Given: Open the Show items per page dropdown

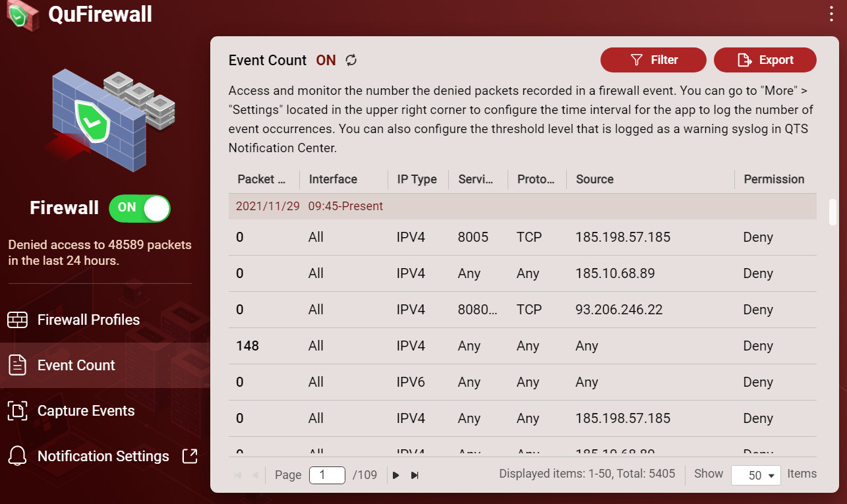Looking at the screenshot, I should tap(755, 475).
